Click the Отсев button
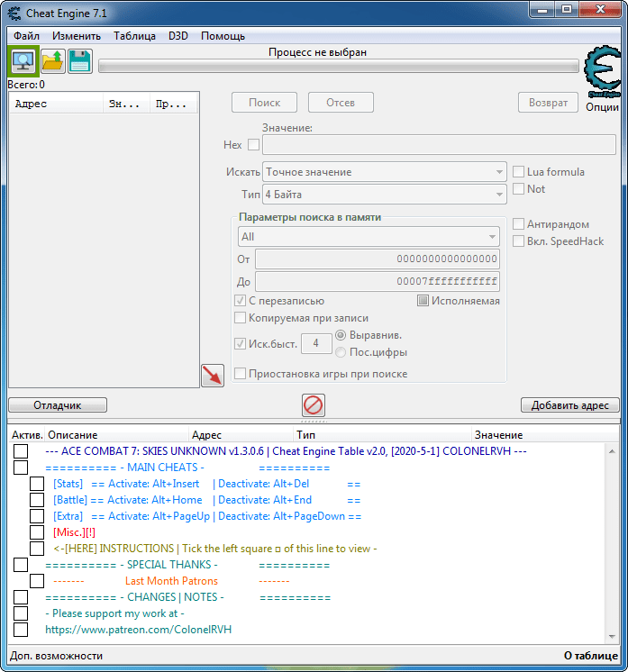Viewport: 628px width, 672px height. [341, 103]
